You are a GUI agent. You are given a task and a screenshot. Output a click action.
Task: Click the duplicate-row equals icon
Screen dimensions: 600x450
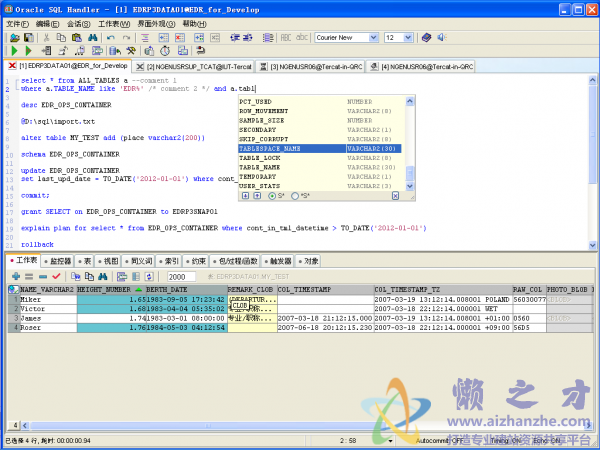point(29,276)
